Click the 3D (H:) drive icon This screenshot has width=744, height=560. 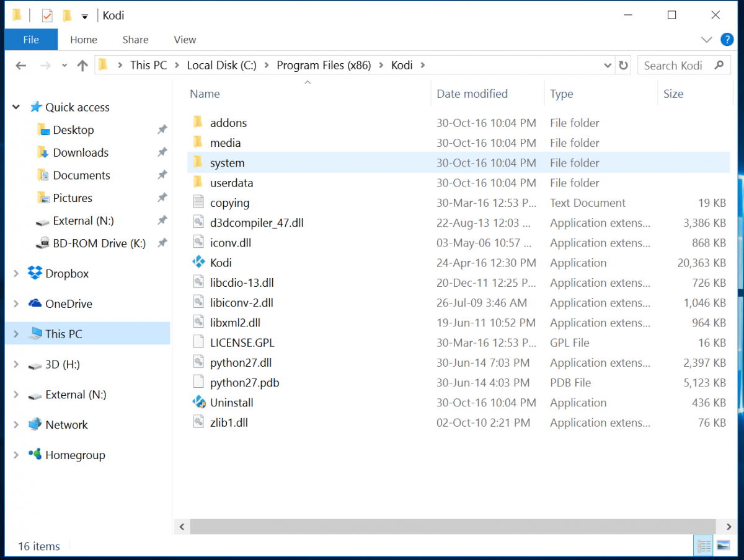[x=35, y=365]
